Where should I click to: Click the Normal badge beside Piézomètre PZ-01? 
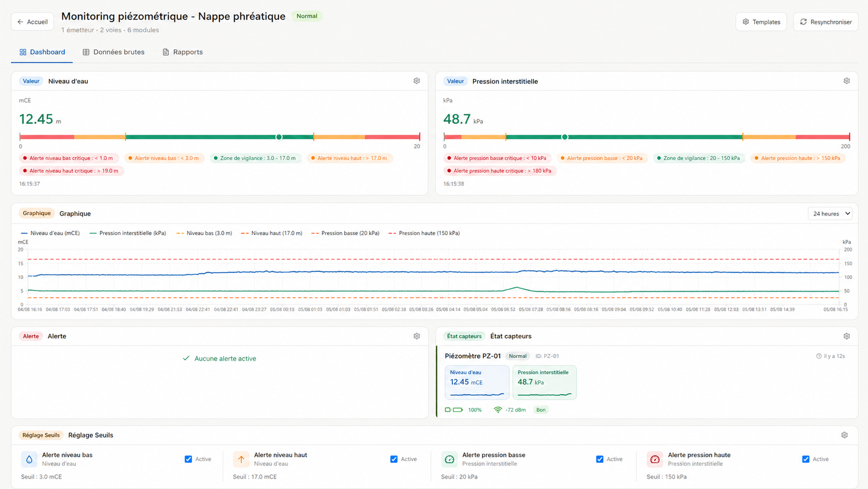[518, 356]
